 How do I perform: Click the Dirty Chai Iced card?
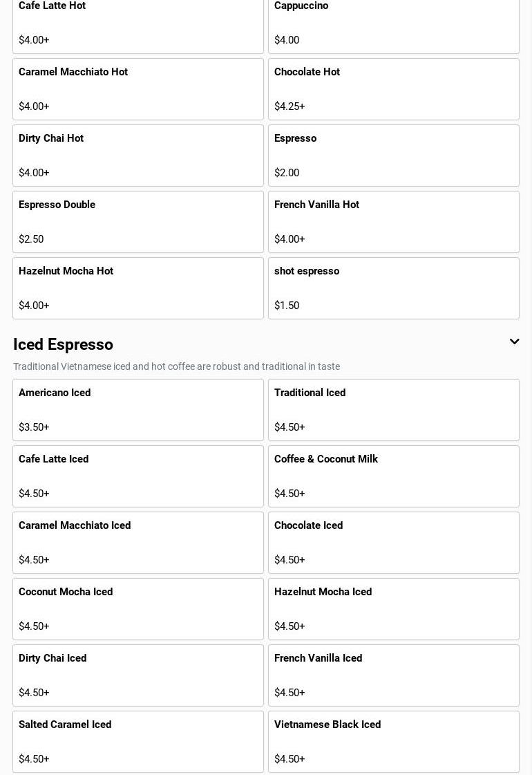[138, 675]
